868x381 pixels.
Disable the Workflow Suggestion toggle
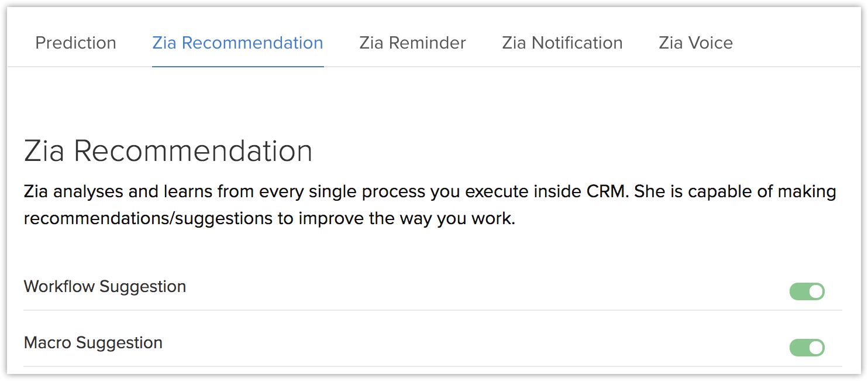[807, 291]
